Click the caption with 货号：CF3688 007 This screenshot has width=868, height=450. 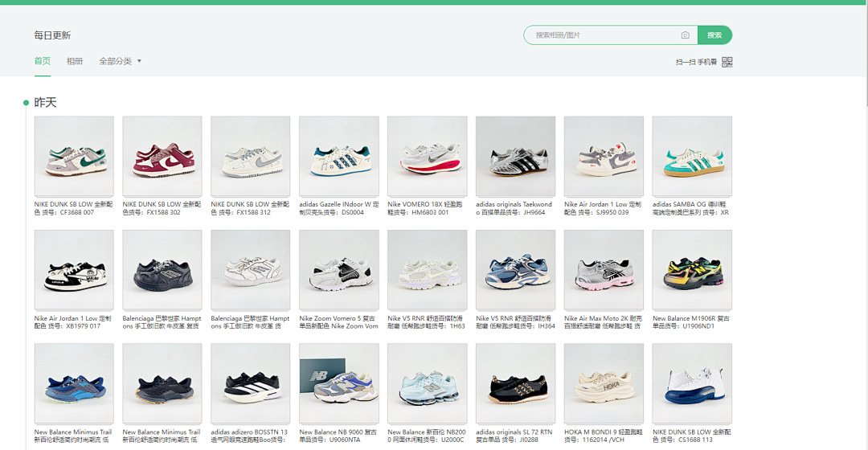[74, 208]
